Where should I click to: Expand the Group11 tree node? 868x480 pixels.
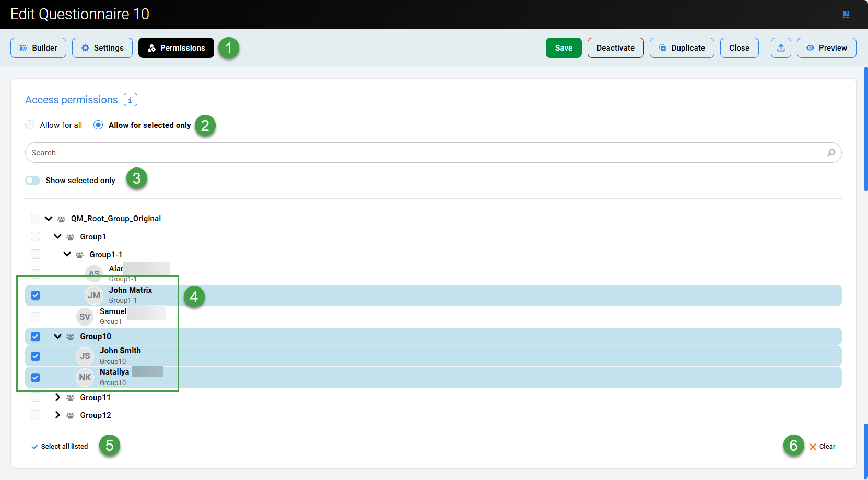57,398
